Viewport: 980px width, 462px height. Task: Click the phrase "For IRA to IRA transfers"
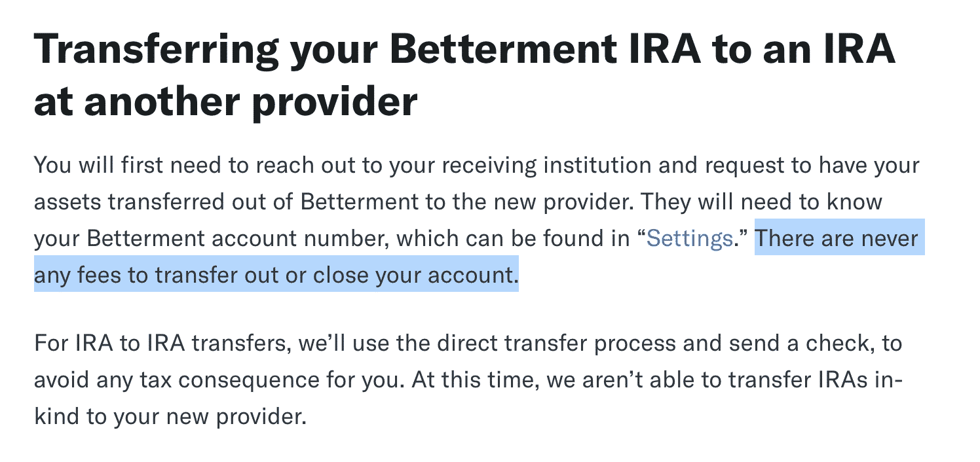159,343
